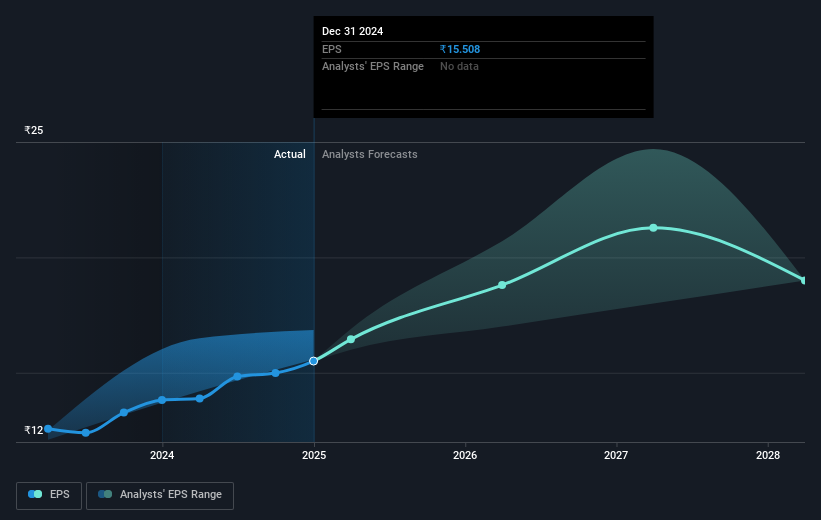Toggle the EPS legend button
This screenshot has width=821, height=520.
pos(49,495)
